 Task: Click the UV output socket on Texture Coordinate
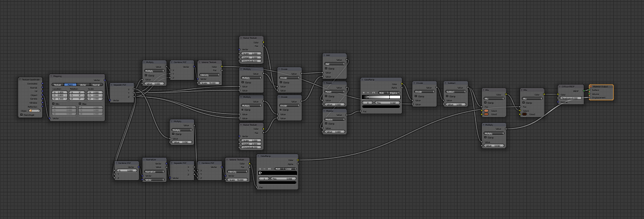(42, 91)
